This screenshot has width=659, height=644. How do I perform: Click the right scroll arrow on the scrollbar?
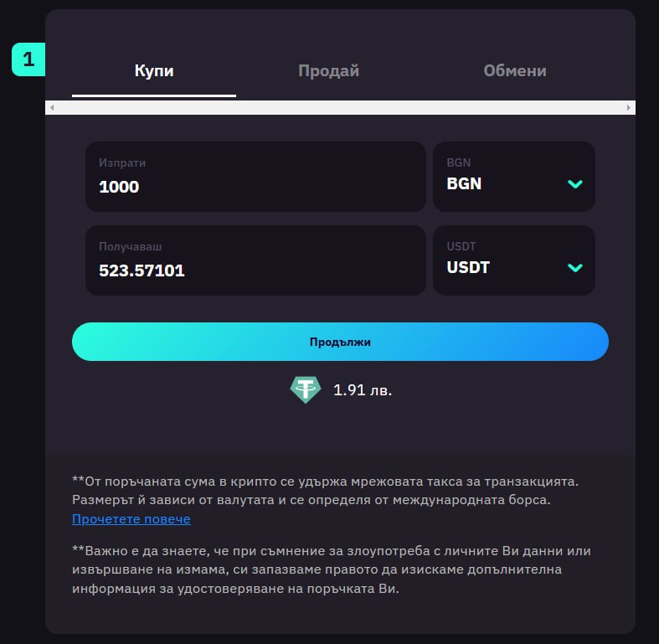click(x=629, y=108)
